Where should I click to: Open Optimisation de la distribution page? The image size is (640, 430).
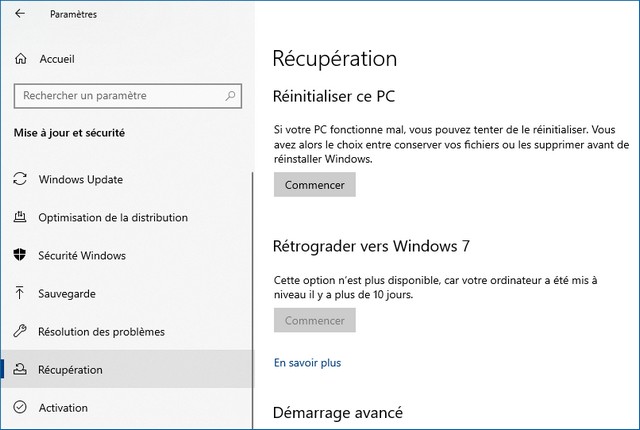pos(113,218)
